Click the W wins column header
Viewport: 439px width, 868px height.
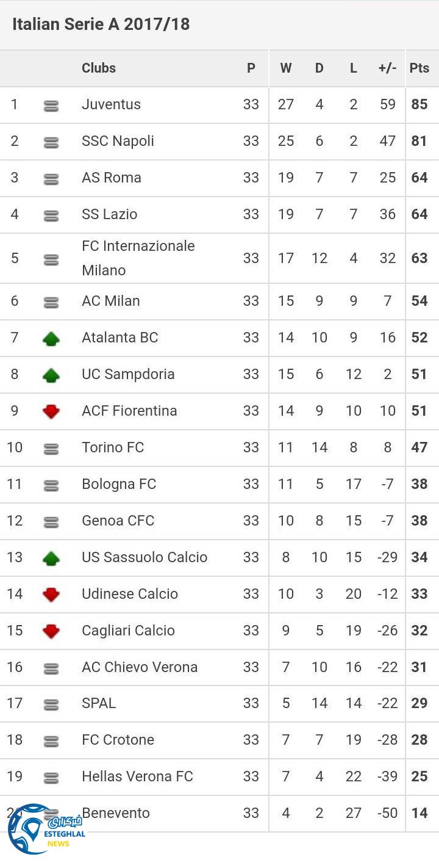(285, 68)
